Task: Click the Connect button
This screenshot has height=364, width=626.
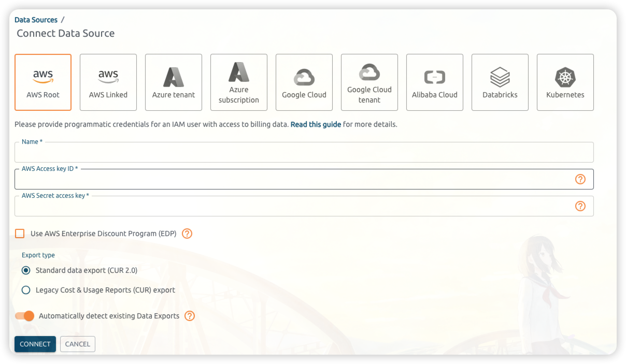Action: (35, 344)
